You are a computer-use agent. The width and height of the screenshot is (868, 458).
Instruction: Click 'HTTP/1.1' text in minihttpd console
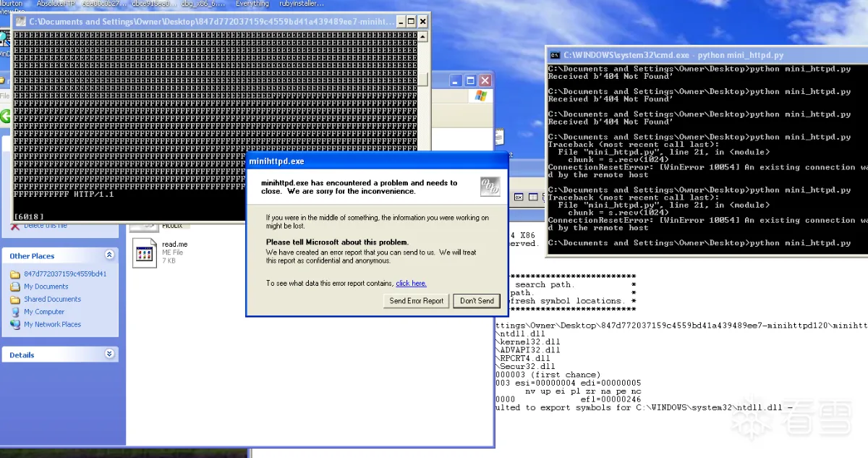click(x=93, y=194)
